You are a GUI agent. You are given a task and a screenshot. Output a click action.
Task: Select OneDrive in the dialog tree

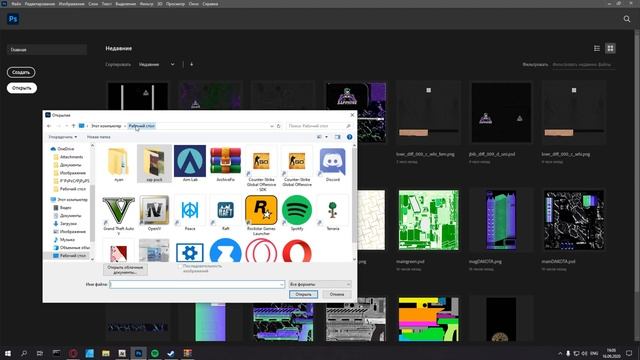click(62, 149)
